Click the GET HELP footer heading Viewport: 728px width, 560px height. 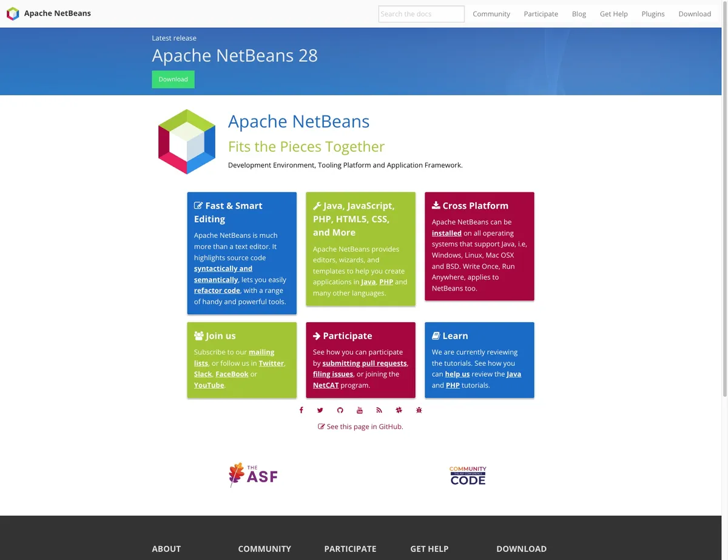pos(430,548)
